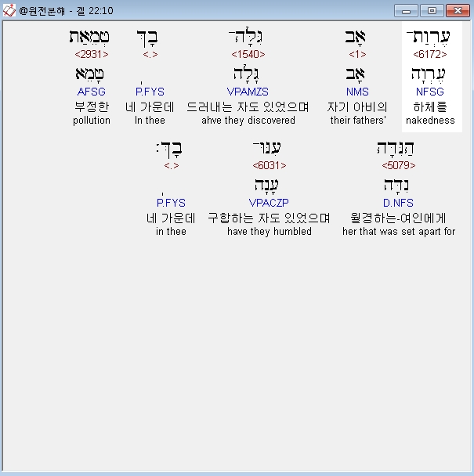
Task: Click the morphology code NMS
Action: (x=357, y=92)
